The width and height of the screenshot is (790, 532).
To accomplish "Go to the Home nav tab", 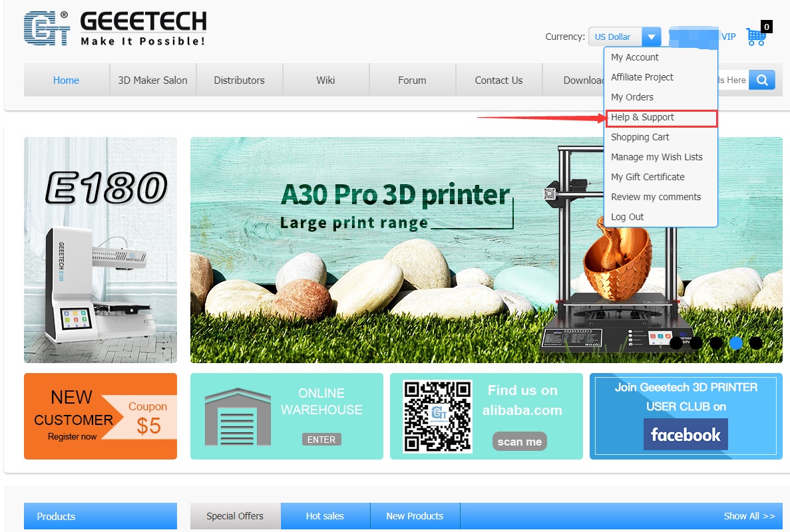I will [67, 80].
